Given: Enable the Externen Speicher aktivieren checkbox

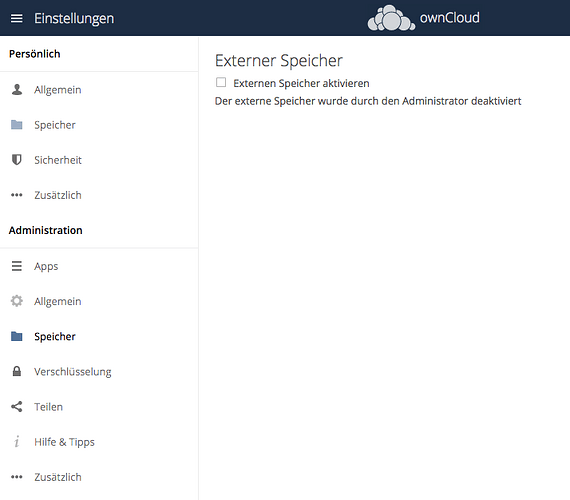Looking at the screenshot, I should tap(221, 82).
